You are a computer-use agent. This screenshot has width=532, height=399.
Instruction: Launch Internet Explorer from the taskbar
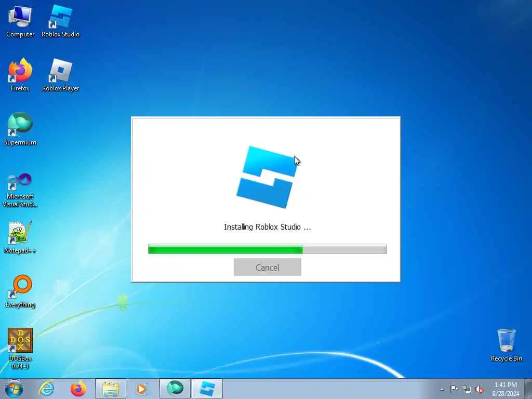point(46,389)
